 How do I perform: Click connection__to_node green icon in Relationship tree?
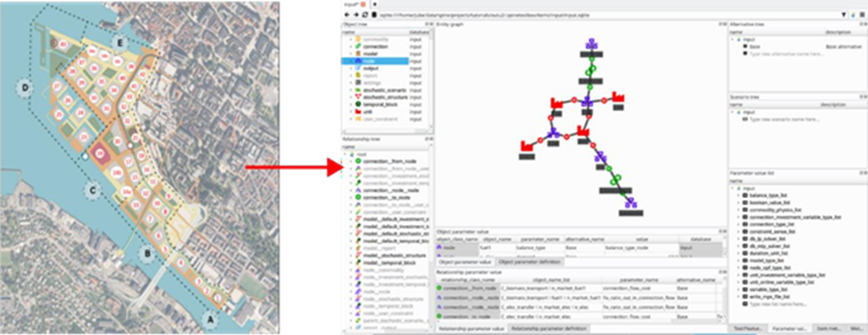click(358, 197)
